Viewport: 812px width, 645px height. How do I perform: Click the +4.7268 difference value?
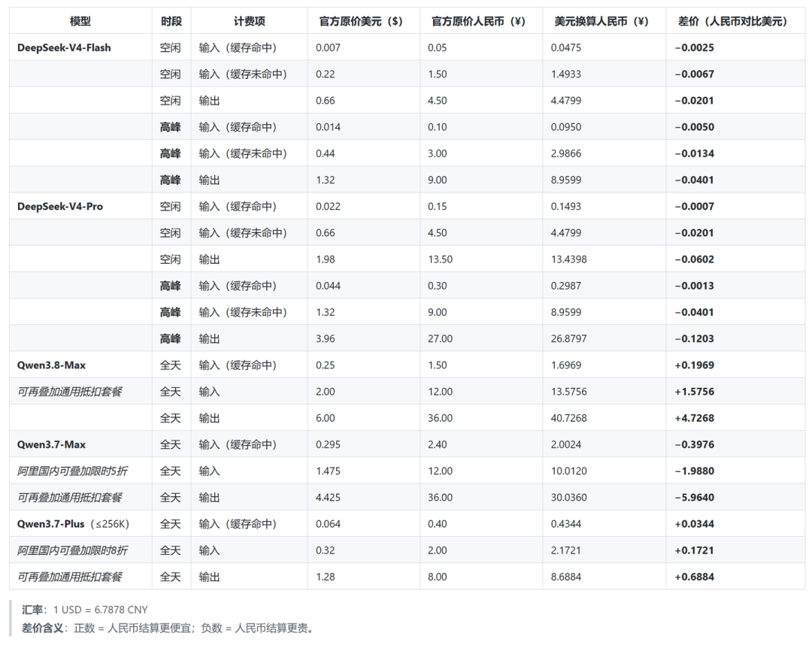[x=695, y=418]
